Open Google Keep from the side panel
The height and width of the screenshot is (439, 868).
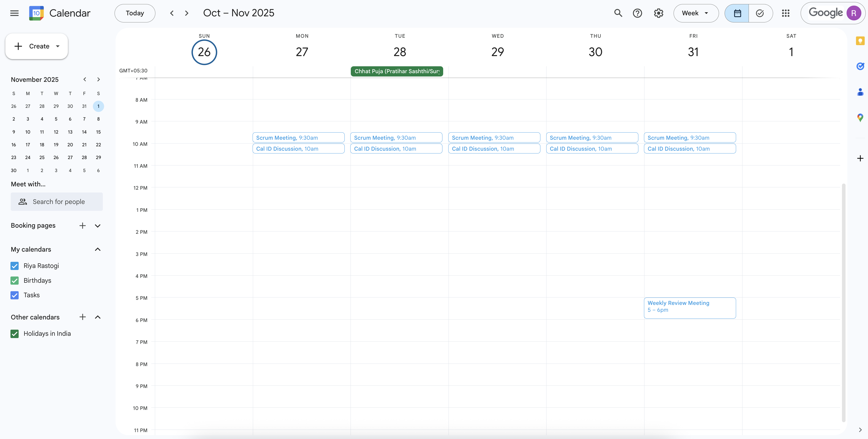click(860, 41)
